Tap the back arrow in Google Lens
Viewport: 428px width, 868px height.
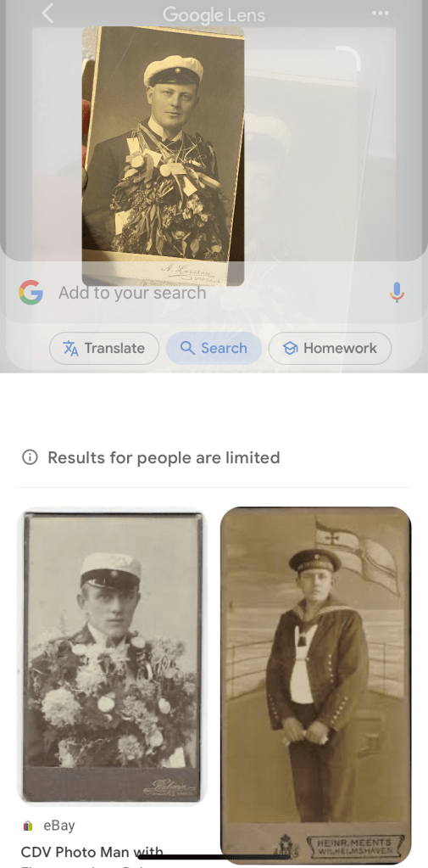pyautogui.click(x=47, y=14)
